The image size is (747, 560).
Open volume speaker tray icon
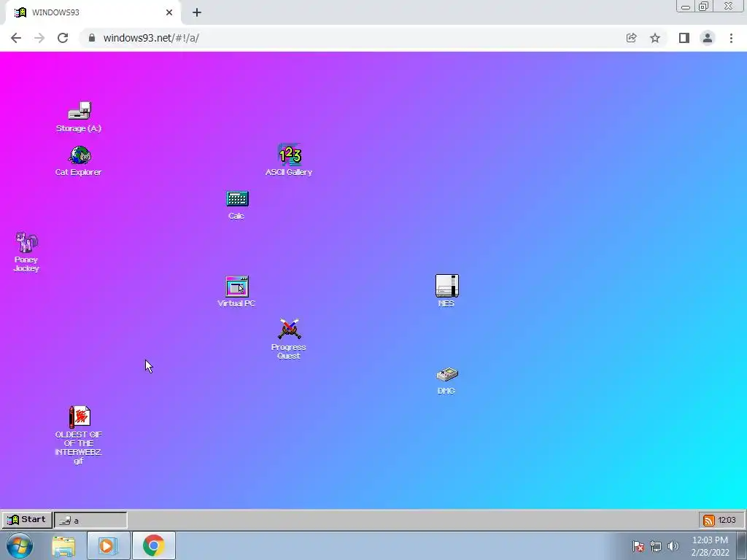[673, 547]
